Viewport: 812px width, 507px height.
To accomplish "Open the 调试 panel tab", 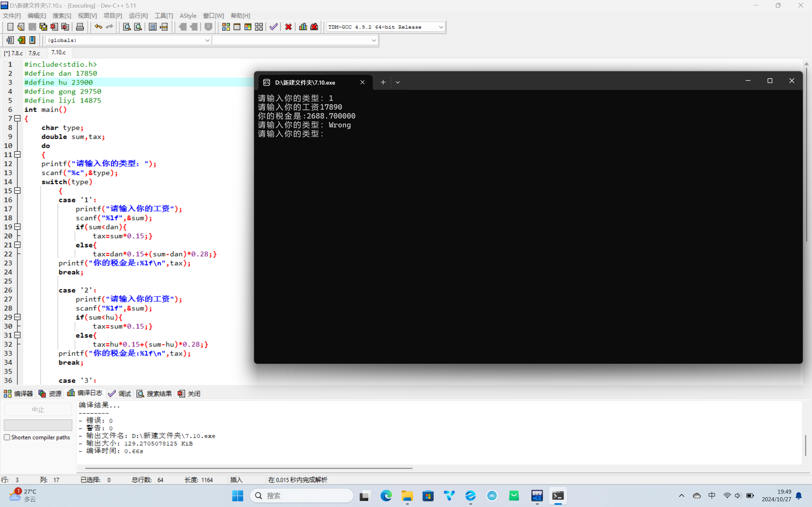I will coord(120,394).
